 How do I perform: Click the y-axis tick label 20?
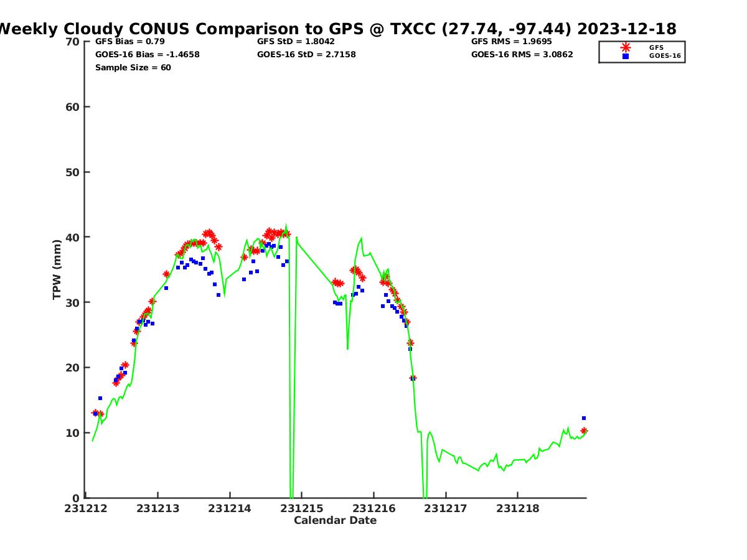tap(73, 368)
